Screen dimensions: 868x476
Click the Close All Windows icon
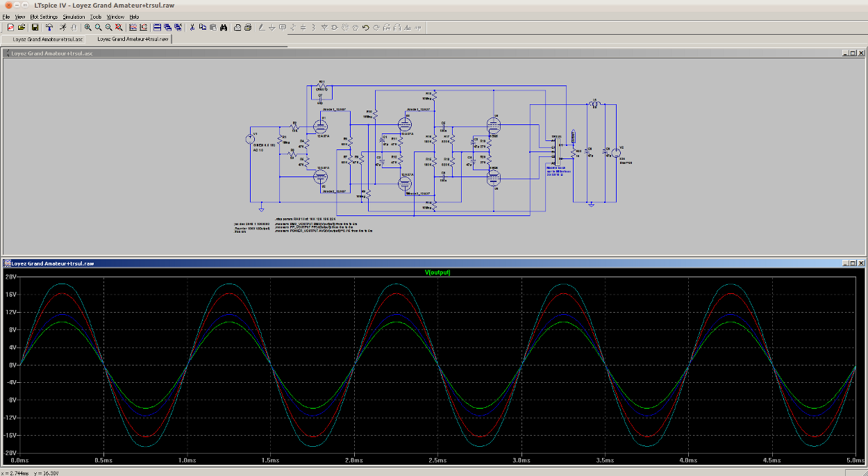pos(178,27)
